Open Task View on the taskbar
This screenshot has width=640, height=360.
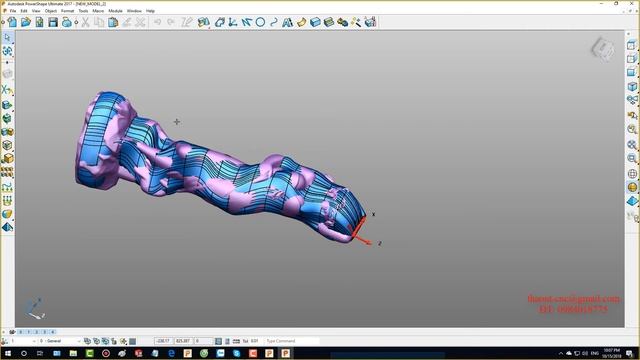(x=40, y=353)
